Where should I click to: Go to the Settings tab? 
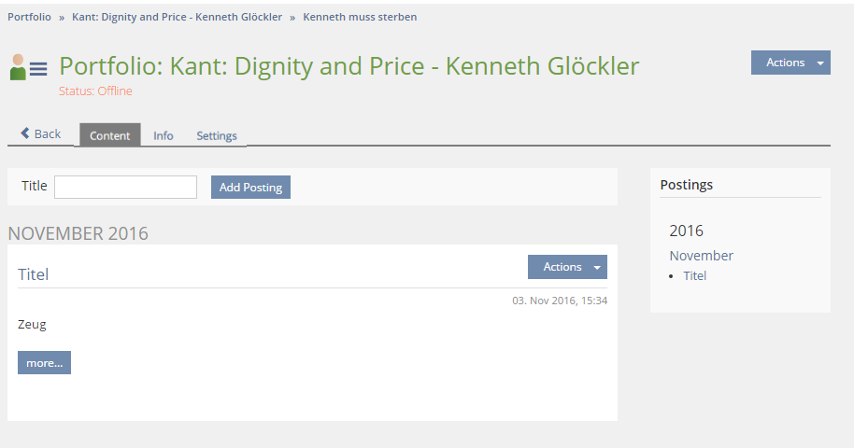pyautogui.click(x=217, y=135)
